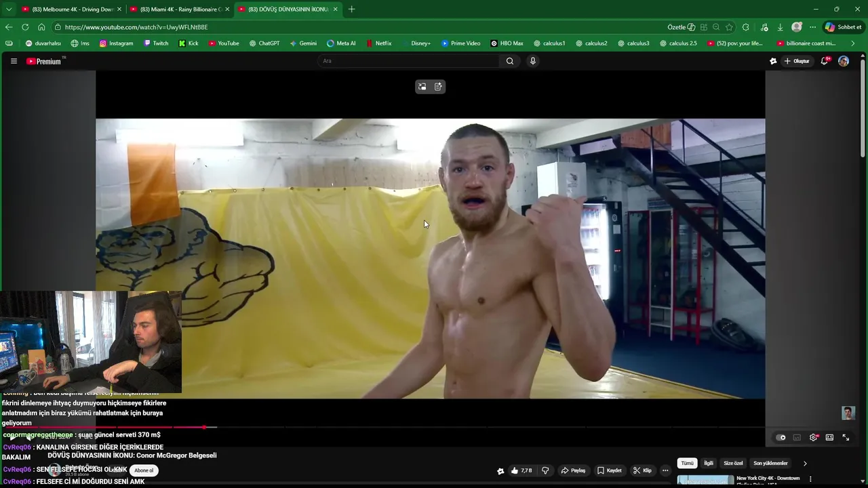The image size is (868, 488).
Task: Open the browser profile avatar
Action: coord(797,27)
